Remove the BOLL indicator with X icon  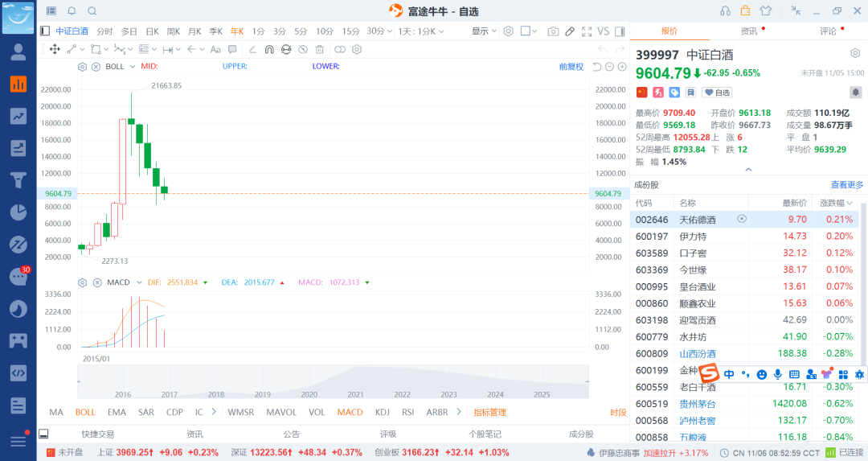coord(96,67)
